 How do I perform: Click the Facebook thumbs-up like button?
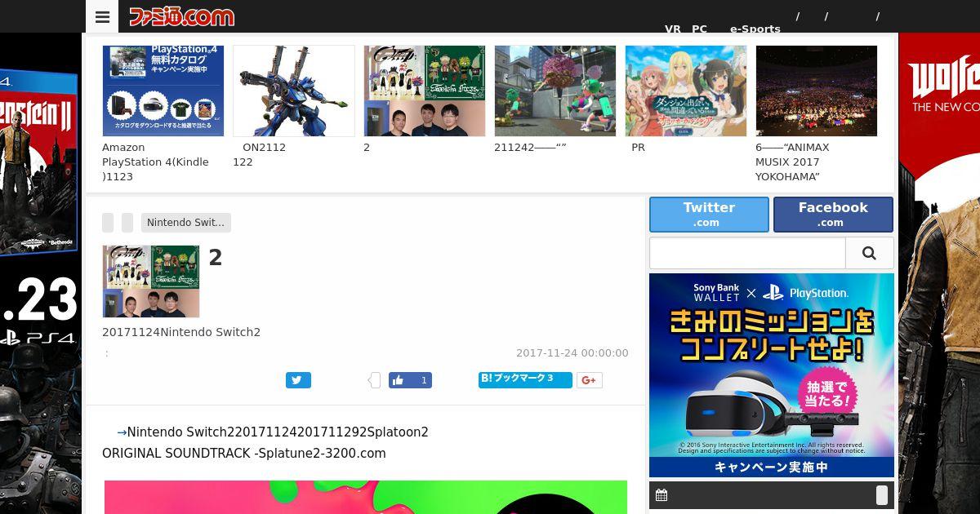[x=410, y=380]
